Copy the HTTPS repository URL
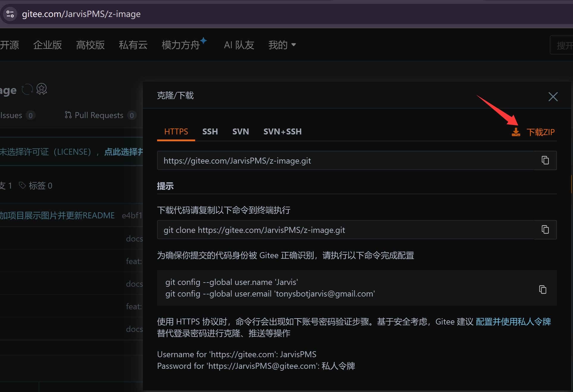This screenshot has width=573, height=392. (x=545, y=160)
